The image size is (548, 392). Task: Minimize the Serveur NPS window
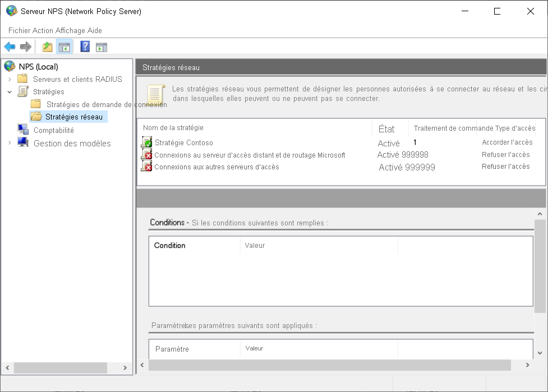tap(465, 11)
